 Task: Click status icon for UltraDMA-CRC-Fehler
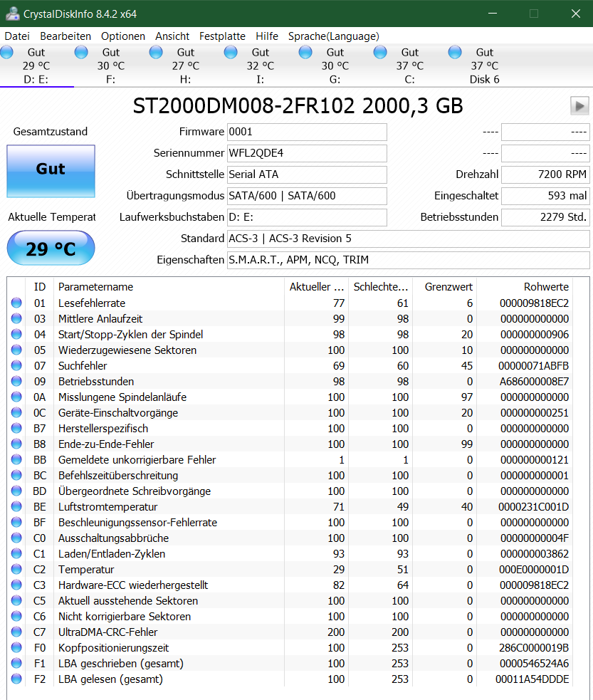point(16,632)
